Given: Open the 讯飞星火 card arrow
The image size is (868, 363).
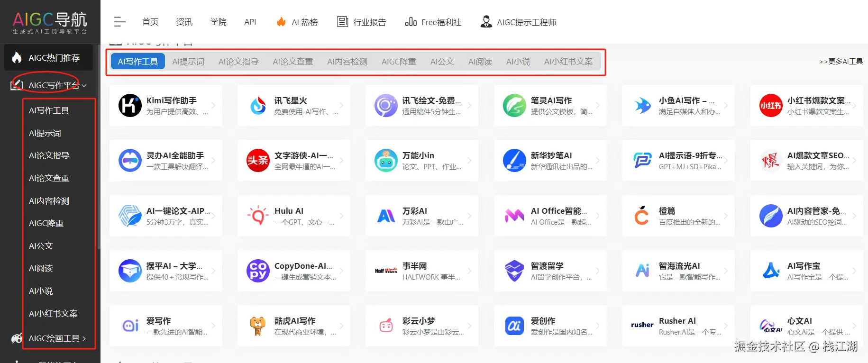Looking at the screenshot, I should 341,105.
